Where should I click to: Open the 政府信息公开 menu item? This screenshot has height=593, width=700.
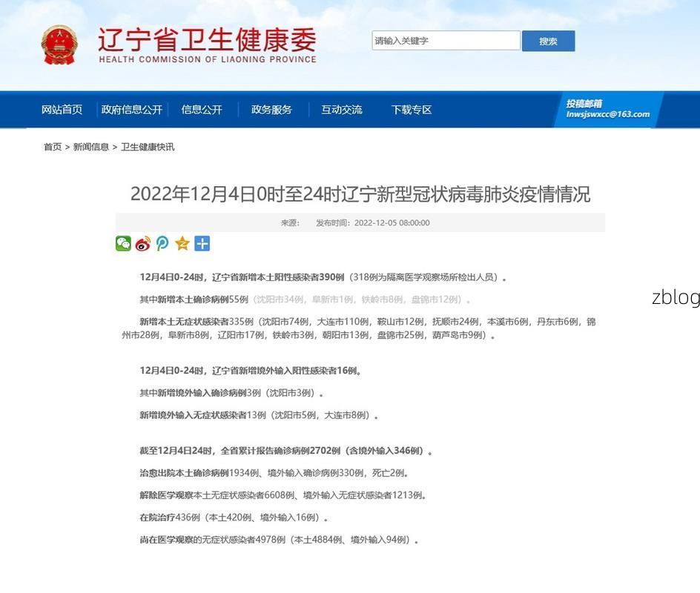click(131, 109)
